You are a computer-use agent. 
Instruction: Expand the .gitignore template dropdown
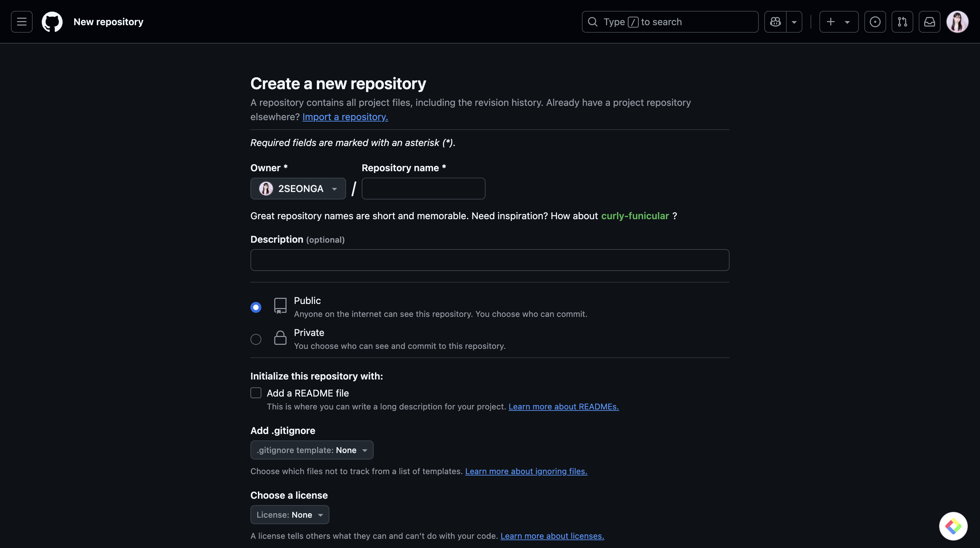point(312,450)
